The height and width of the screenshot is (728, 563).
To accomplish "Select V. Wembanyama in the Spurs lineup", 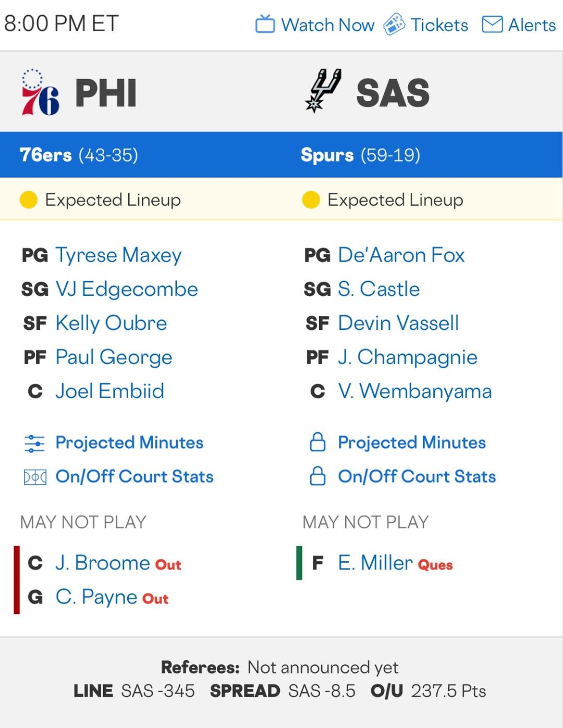I will tap(414, 391).
